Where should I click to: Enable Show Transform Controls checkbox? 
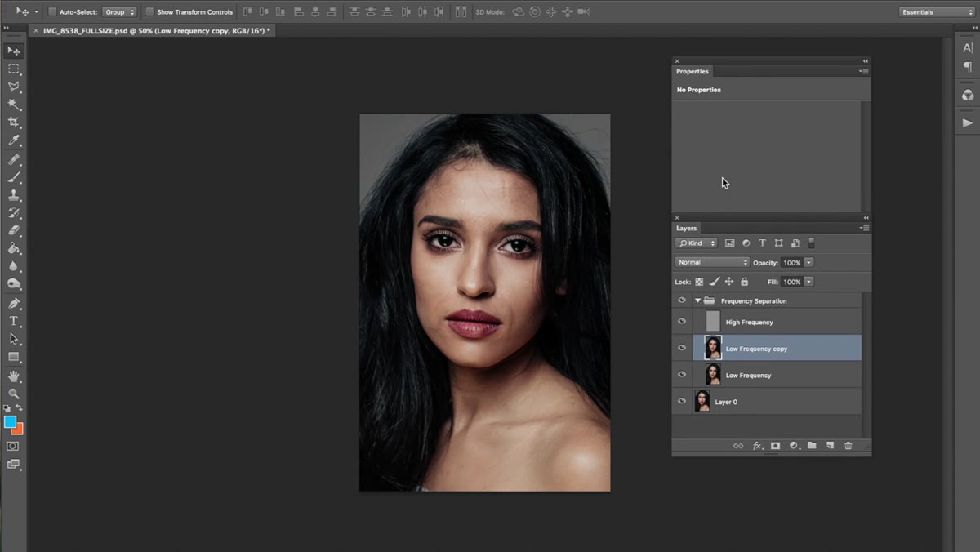[149, 12]
